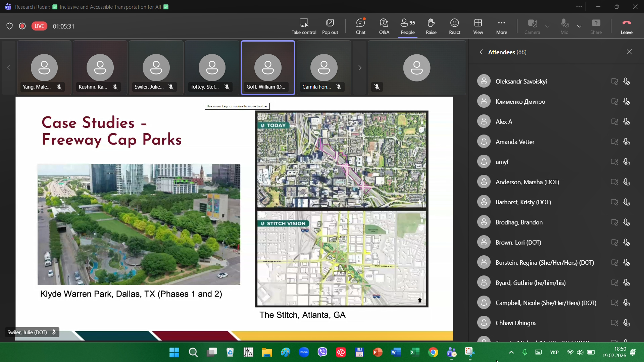Open the Q&A panel
The image size is (644, 362).
[x=384, y=26]
